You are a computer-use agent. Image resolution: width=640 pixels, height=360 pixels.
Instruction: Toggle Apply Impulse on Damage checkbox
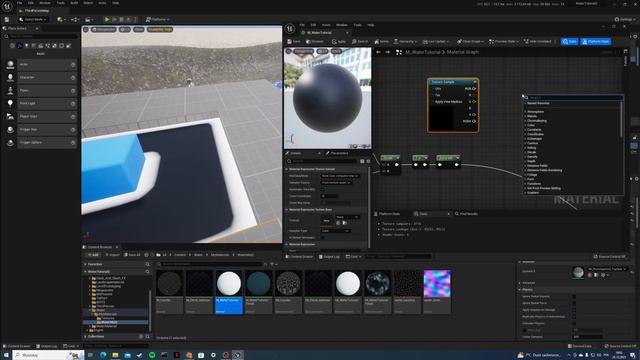574,310
